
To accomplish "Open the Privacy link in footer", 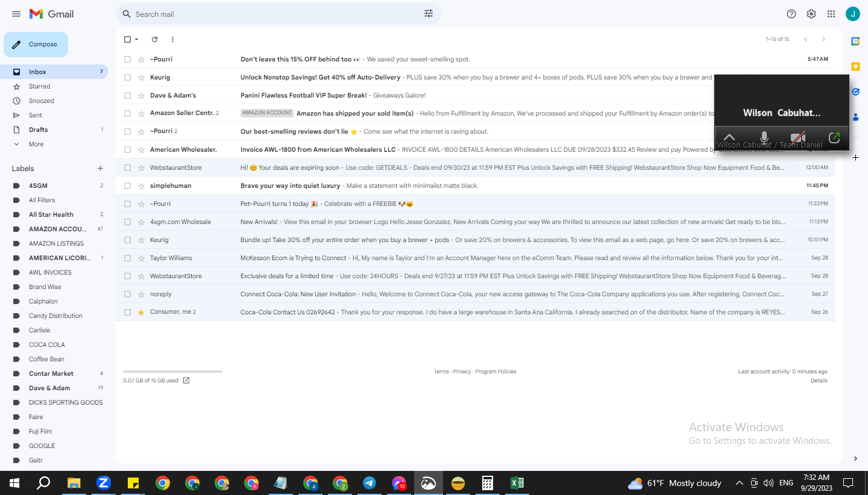I will [462, 372].
